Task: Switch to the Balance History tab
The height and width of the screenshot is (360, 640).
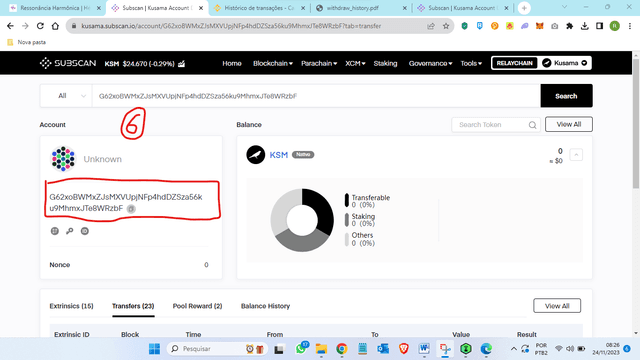Action: tap(265, 306)
